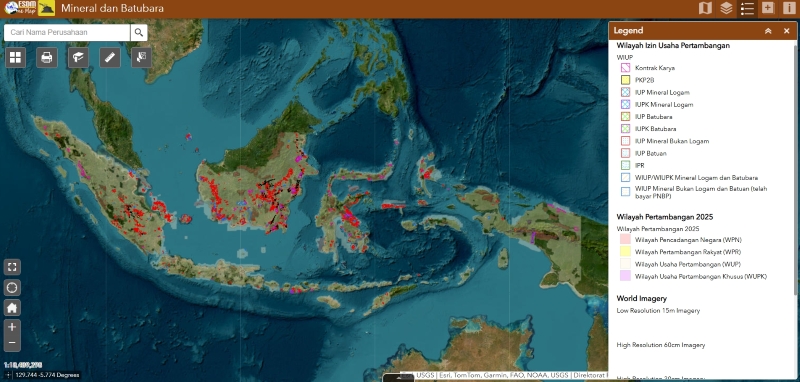Screen dimensions: 800x382
Task: Click the Wilayah Usaha Pertambangan (WUP) label
Action: pyautogui.click(x=688, y=264)
